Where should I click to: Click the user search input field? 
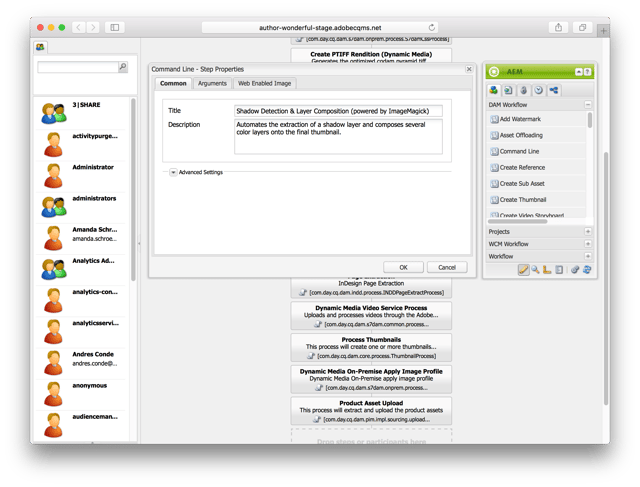tap(78, 67)
